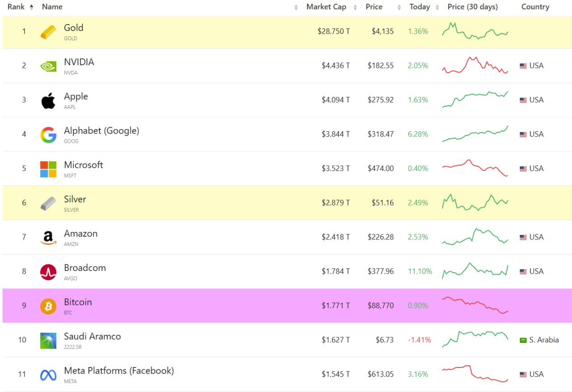The height and width of the screenshot is (392, 572).
Task: Open the Apple company link
Action: (76, 96)
